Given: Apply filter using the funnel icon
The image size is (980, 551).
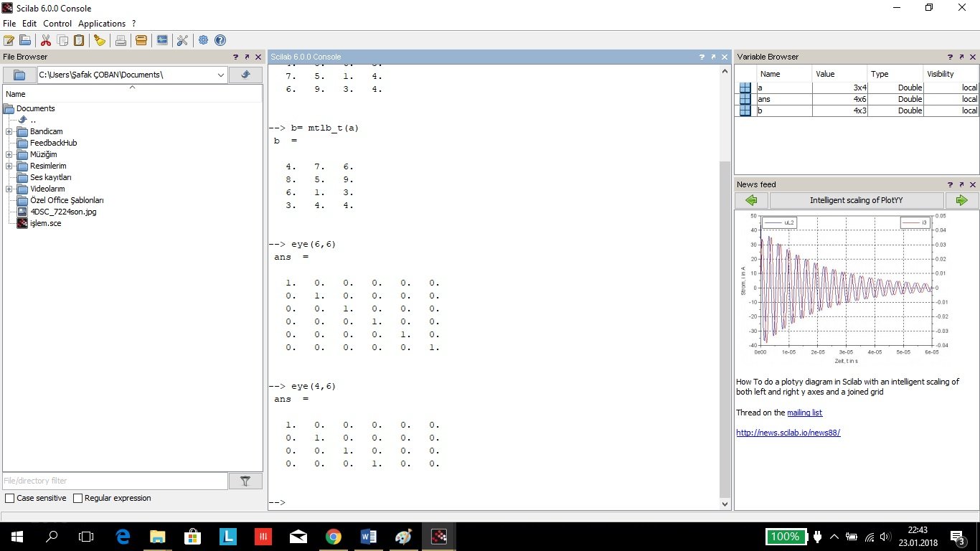Looking at the screenshot, I should coord(245,481).
